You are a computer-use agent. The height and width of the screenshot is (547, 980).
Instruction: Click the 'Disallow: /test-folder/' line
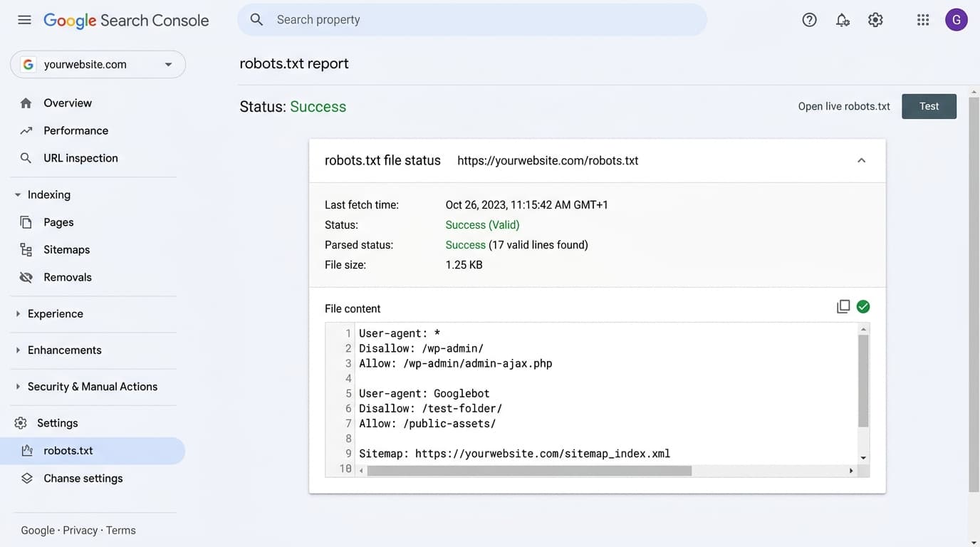[430, 408]
